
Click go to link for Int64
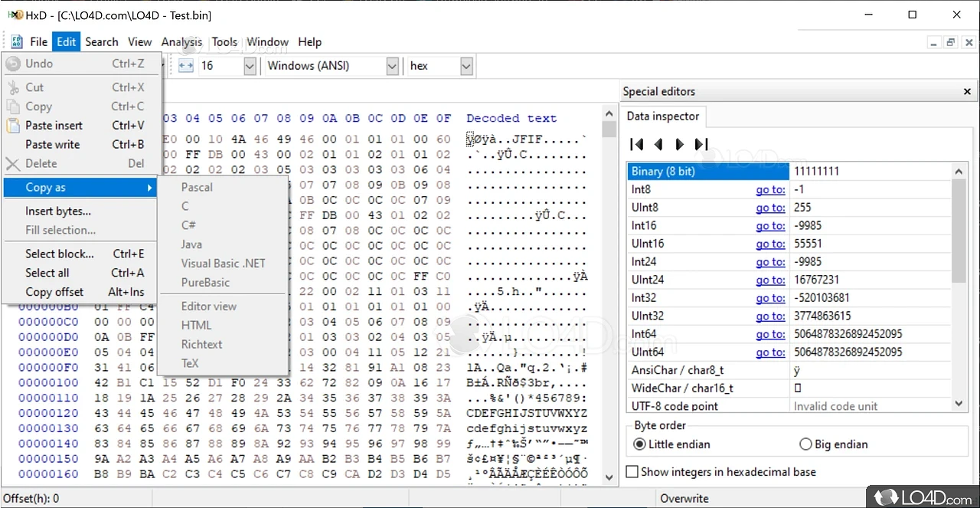[770, 335]
